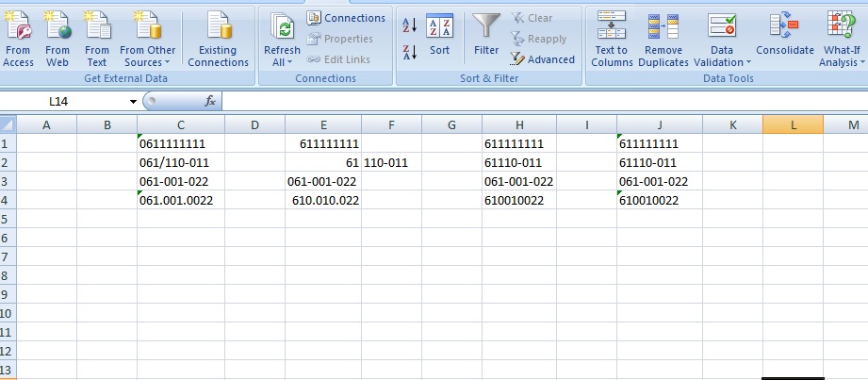Select cell E4 with 610.010.022

click(323, 200)
